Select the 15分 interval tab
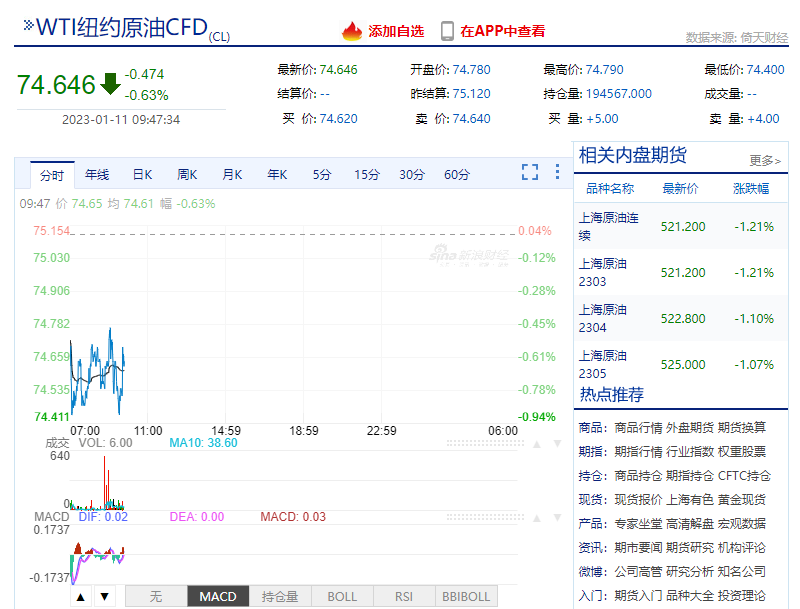The height and width of the screenshot is (609, 800). pyautogui.click(x=367, y=175)
